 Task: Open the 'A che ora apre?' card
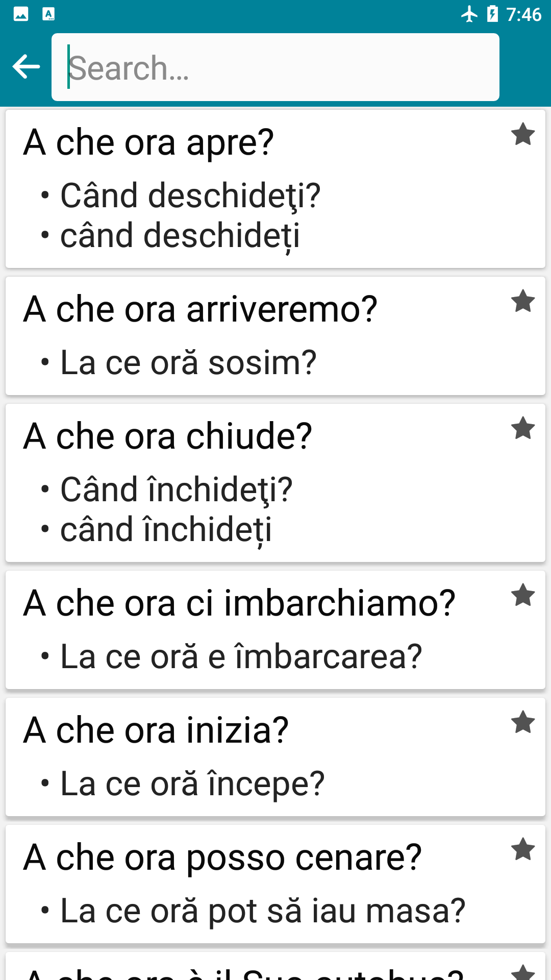148,142
